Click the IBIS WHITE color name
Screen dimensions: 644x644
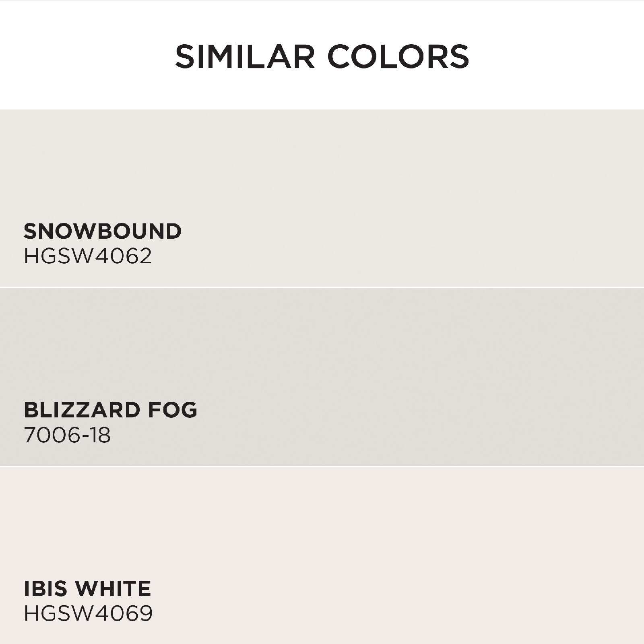[x=87, y=588]
